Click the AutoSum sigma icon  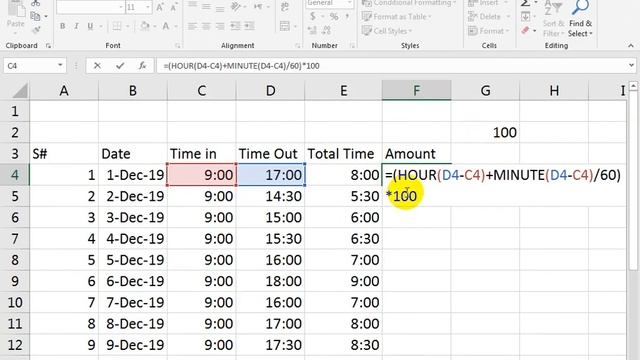point(526,3)
